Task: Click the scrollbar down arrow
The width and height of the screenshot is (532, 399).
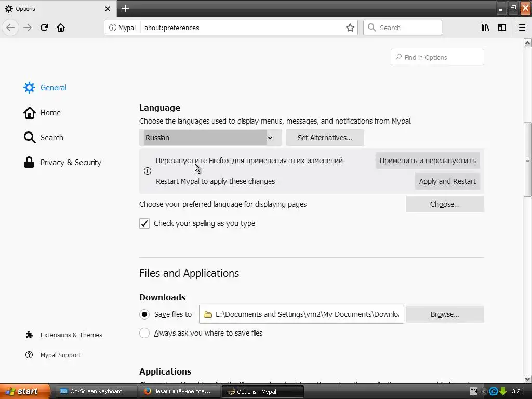Action: [527, 379]
